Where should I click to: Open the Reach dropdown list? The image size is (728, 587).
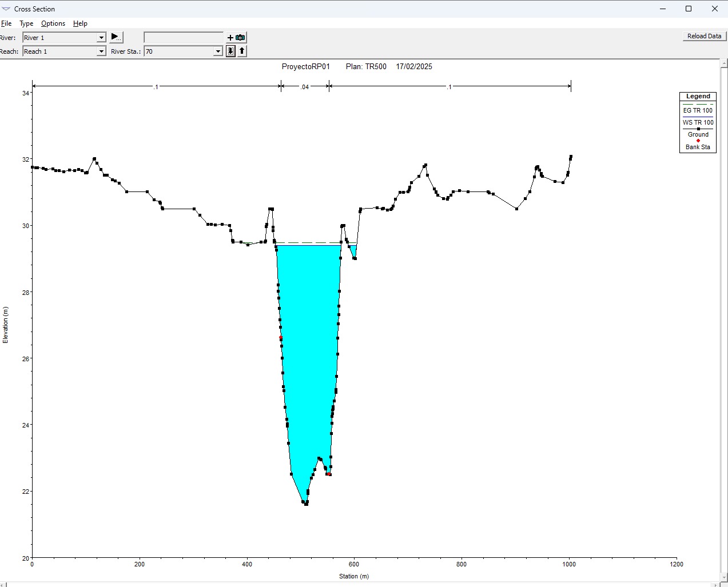point(101,51)
